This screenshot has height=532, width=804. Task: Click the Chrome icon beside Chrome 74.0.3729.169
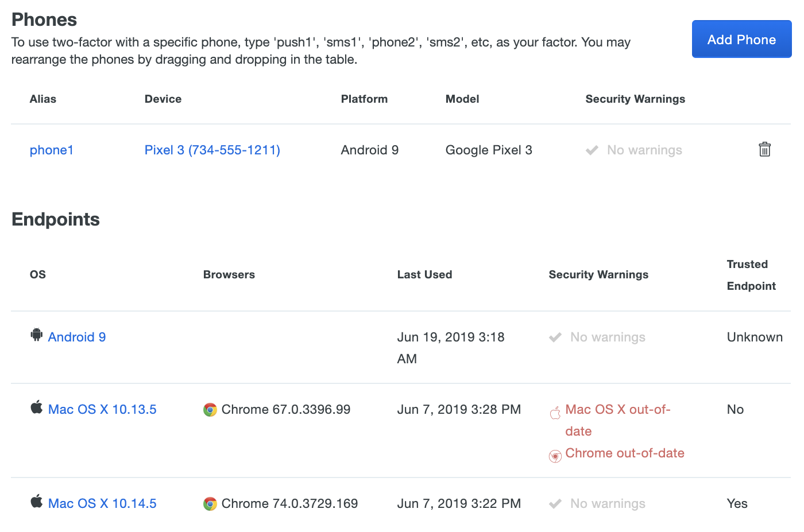[210, 503]
